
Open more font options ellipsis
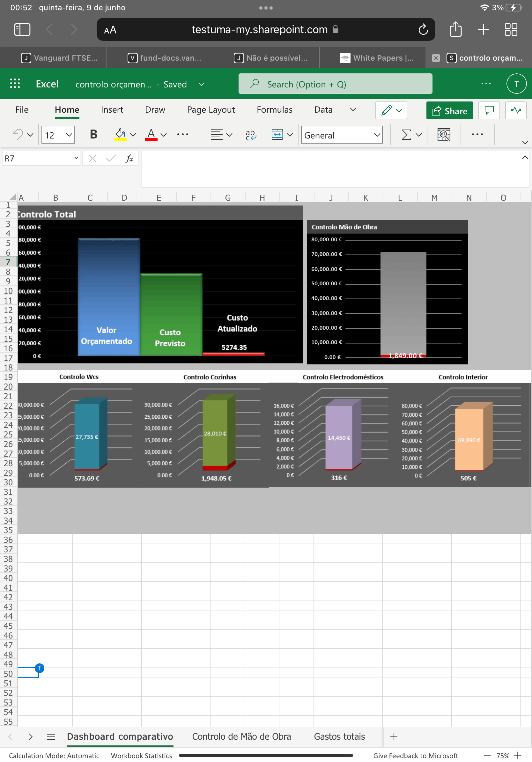pos(183,134)
